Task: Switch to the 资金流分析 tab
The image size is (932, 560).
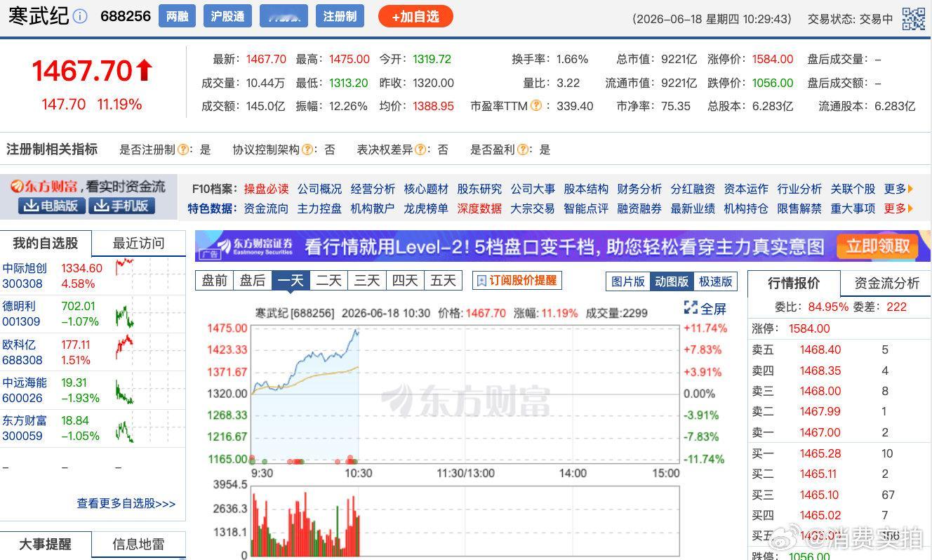Action: pos(886,283)
